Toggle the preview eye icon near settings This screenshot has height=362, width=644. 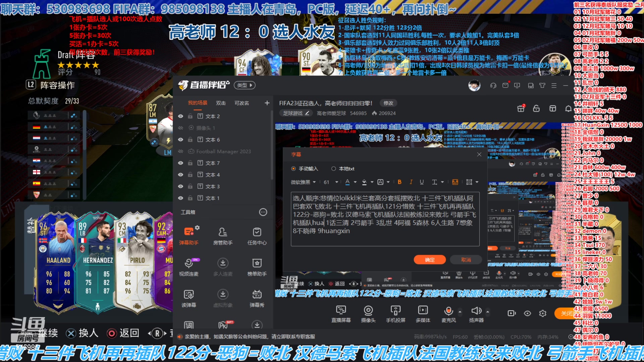[527, 313]
